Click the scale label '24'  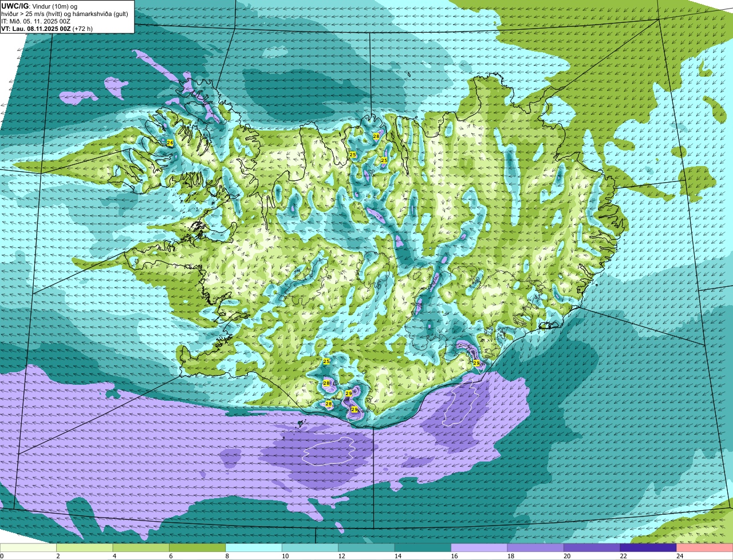tap(679, 556)
